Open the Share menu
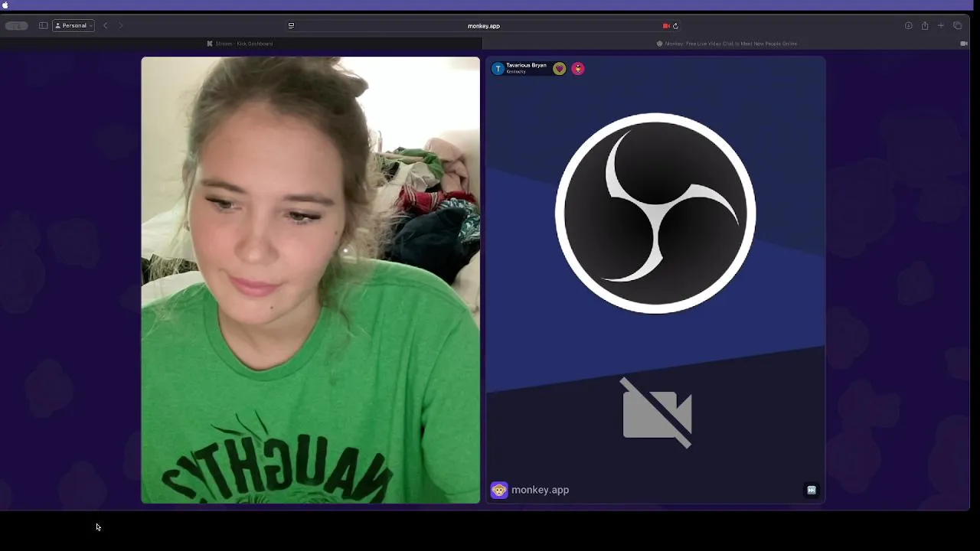Image resolution: width=980 pixels, height=551 pixels. click(925, 25)
